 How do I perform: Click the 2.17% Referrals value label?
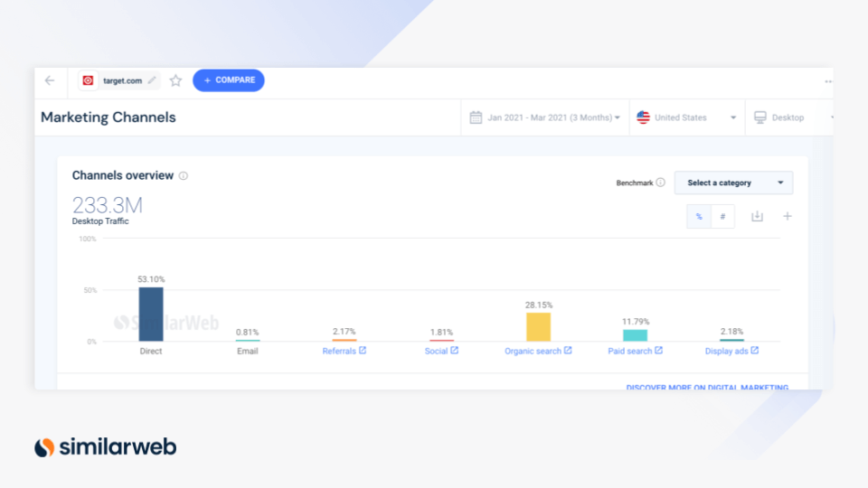(x=344, y=332)
